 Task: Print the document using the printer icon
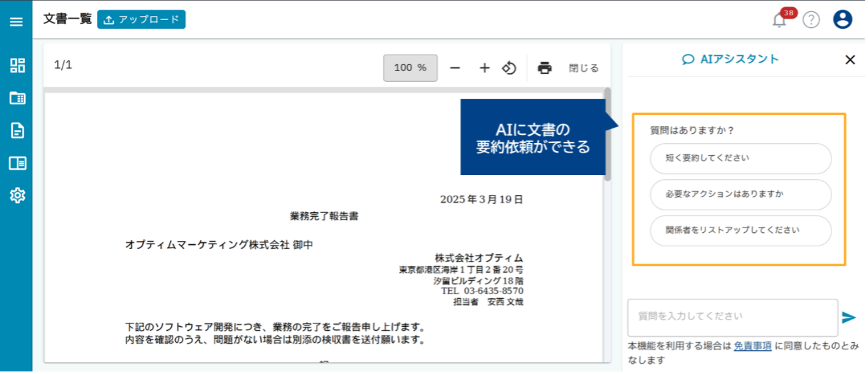[544, 68]
